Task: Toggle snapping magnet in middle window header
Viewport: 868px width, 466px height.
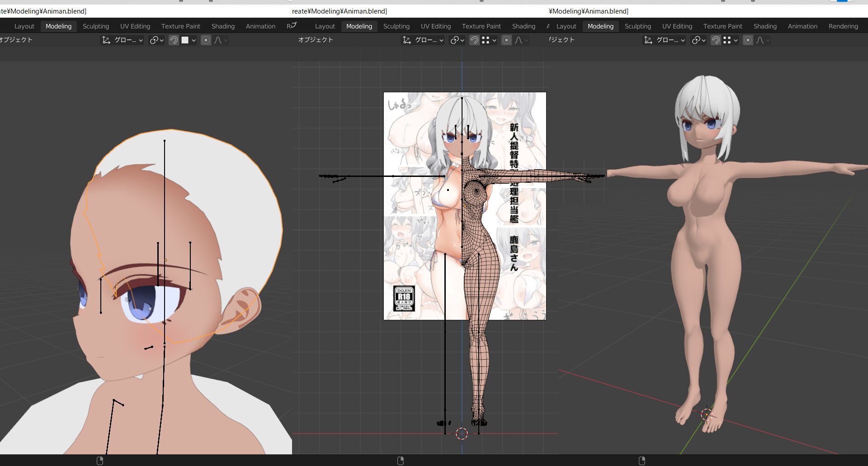Action: click(x=474, y=40)
